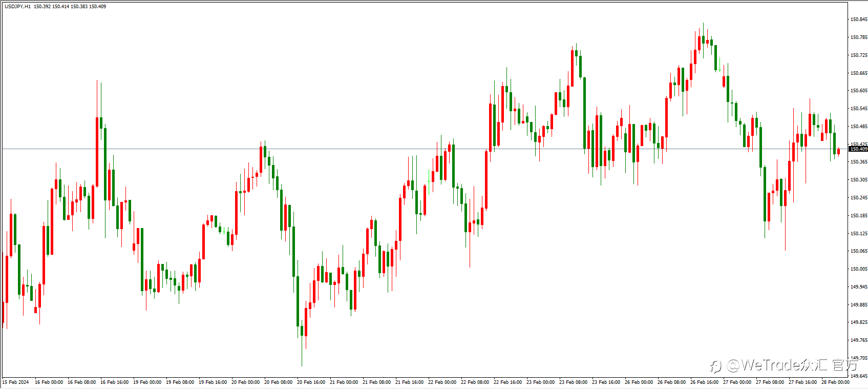
Task: Click the 16 Feb 16:00 time label
Action: pos(115,382)
